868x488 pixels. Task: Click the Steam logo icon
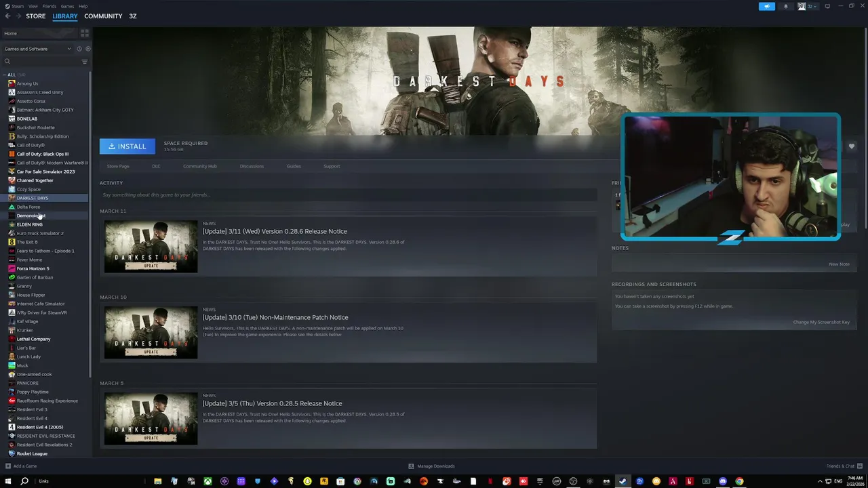7,6
